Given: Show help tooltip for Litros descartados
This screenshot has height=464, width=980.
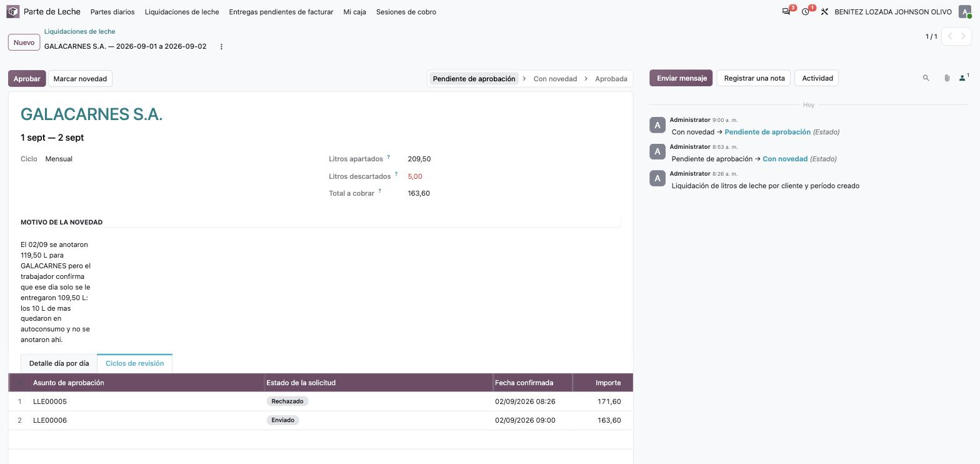Looking at the screenshot, I should coord(396,174).
